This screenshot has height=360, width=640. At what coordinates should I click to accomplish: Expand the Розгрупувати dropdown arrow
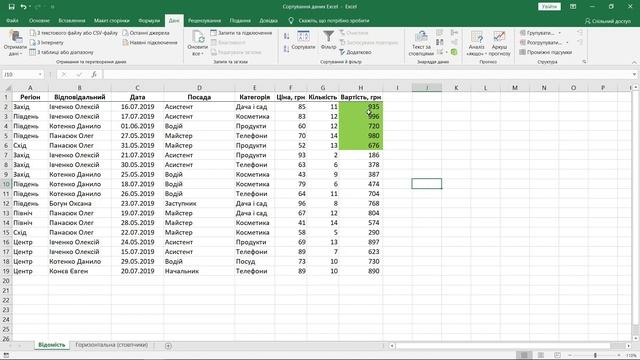[x=567, y=42]
